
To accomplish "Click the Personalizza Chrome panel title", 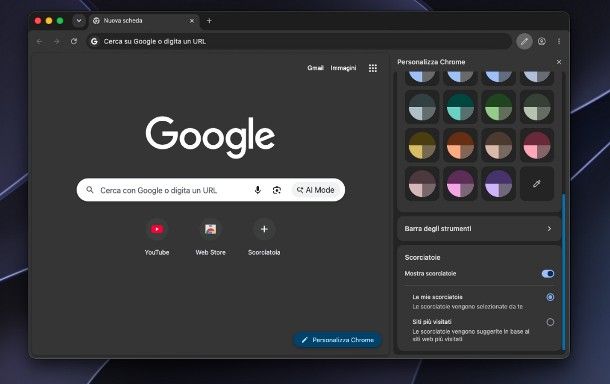I will [431, 62].
